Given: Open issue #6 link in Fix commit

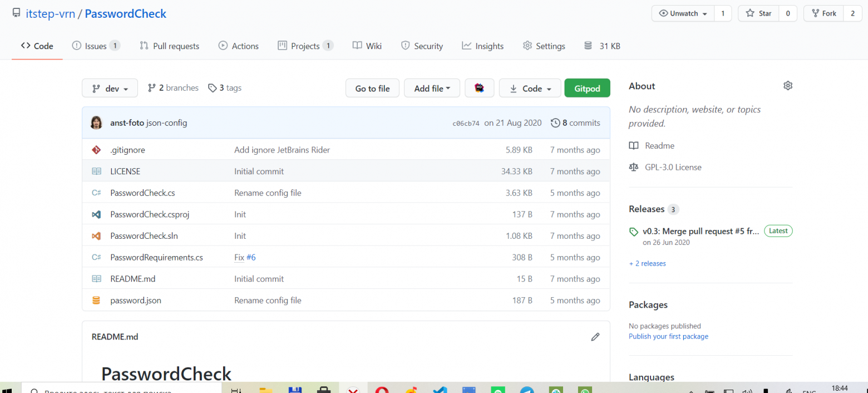Looking at the screenshot, I should point(251,257).
